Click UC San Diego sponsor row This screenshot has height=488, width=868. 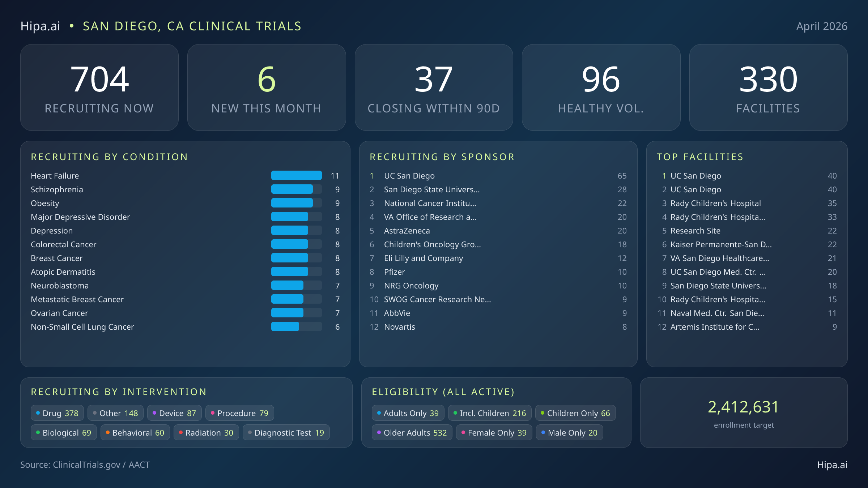[x=498, y=176]
